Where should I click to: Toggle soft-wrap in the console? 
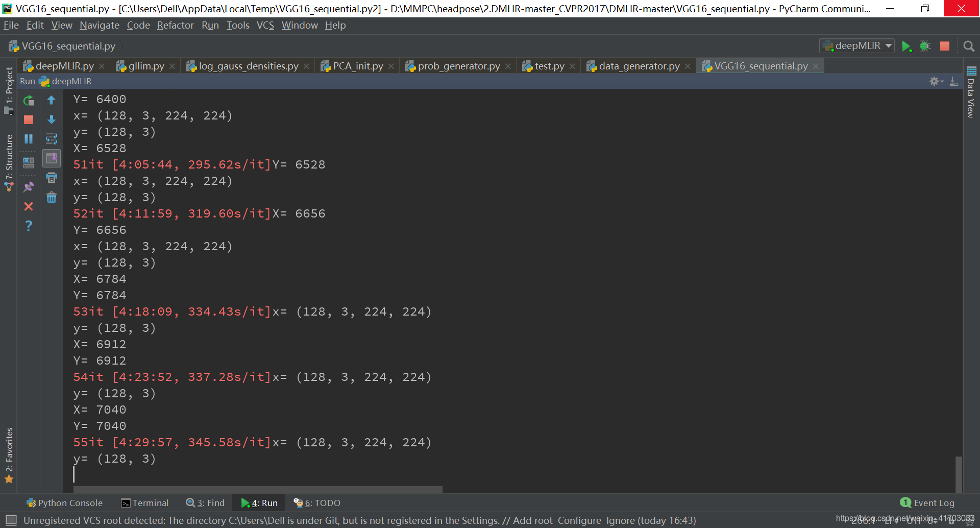click(x=52, y=139)
